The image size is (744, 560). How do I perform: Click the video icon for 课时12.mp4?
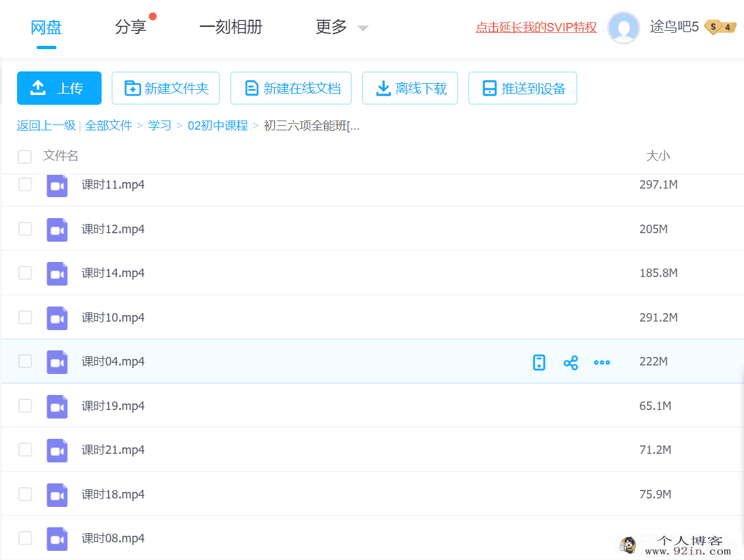(57, 229)
